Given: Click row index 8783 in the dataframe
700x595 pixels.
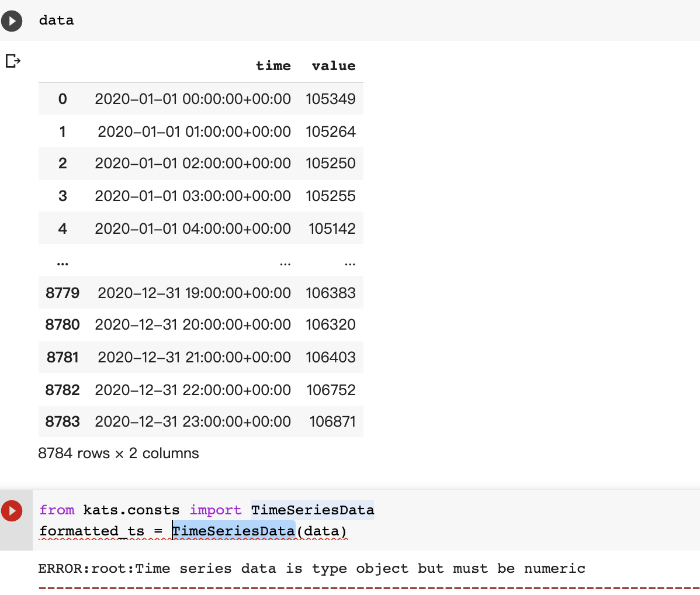Looking at the screenshot, I should click(63, 421).
